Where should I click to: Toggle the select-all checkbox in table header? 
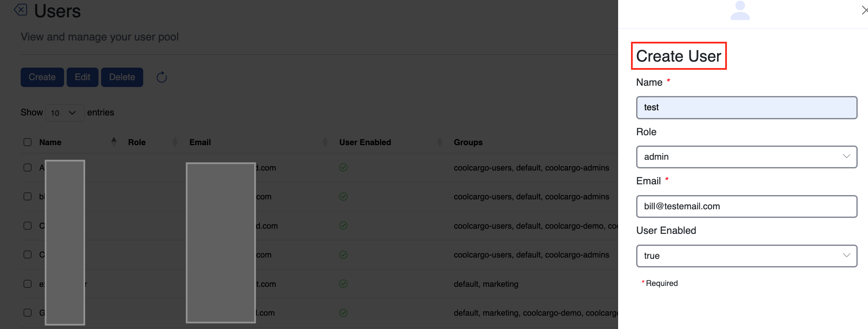point(28,142)
